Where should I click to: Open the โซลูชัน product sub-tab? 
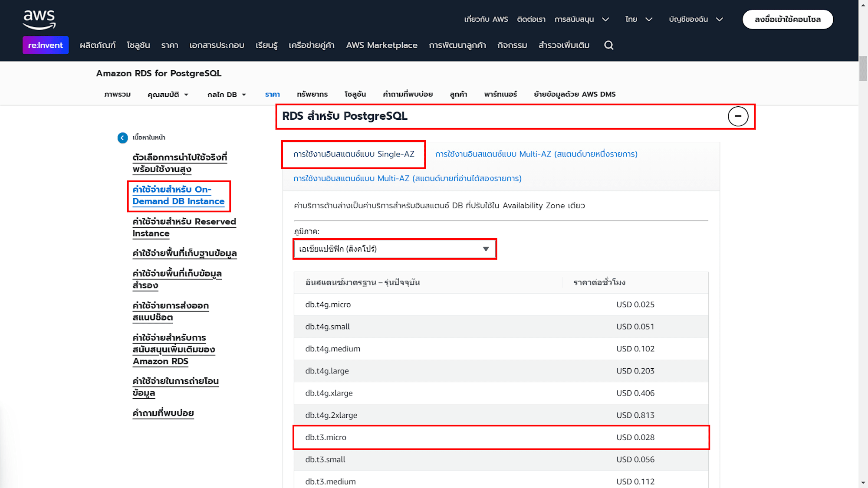(x=355, y=94)
